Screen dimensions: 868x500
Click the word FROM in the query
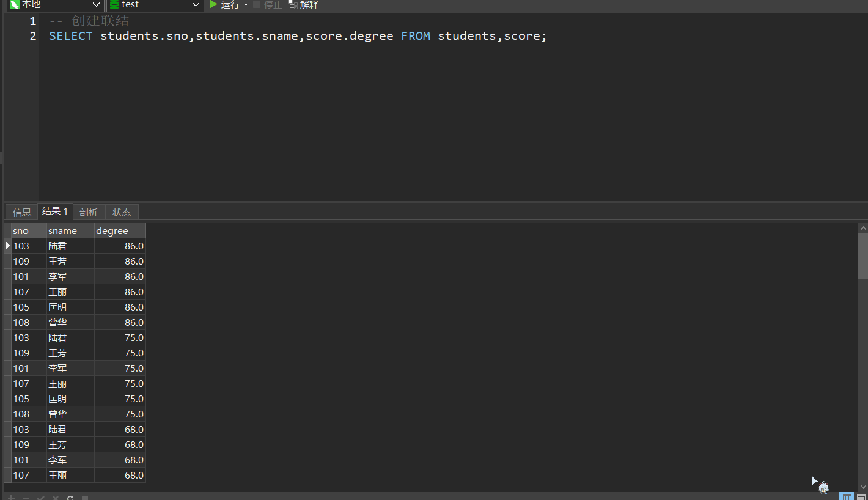(x=416, y=36)
